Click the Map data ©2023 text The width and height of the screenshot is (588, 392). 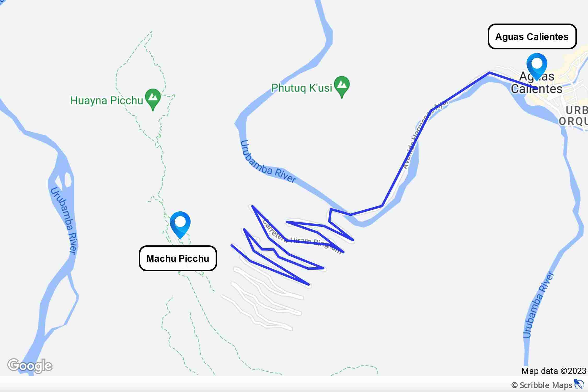coord(554,371)
